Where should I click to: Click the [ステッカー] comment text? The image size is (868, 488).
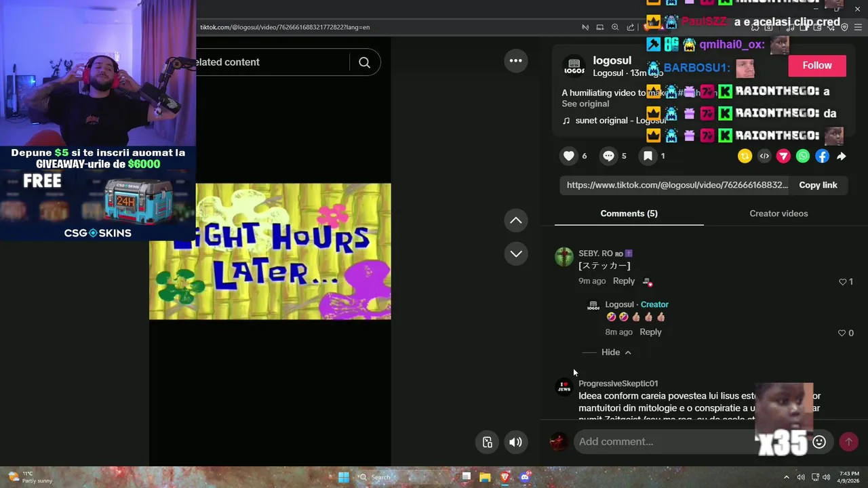point(604,266)
